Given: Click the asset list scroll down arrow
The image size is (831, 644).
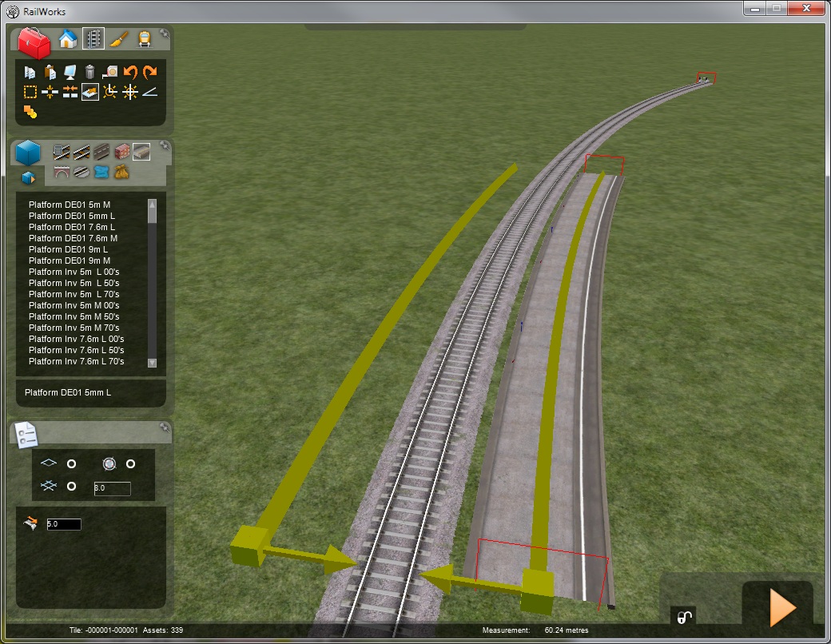Looking at the screenshot, I should point(152,363).
